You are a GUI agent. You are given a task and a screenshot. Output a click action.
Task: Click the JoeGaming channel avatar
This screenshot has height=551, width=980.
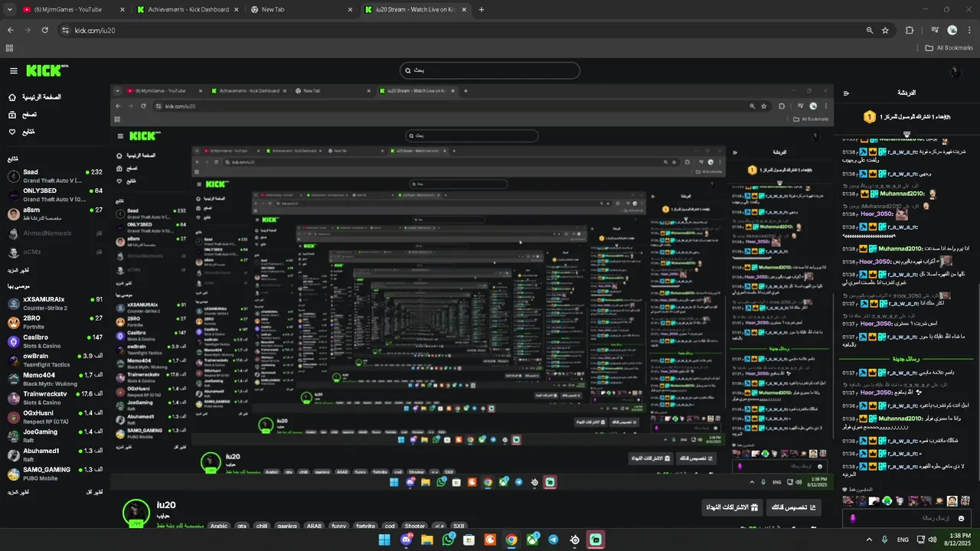pos(13,436)
